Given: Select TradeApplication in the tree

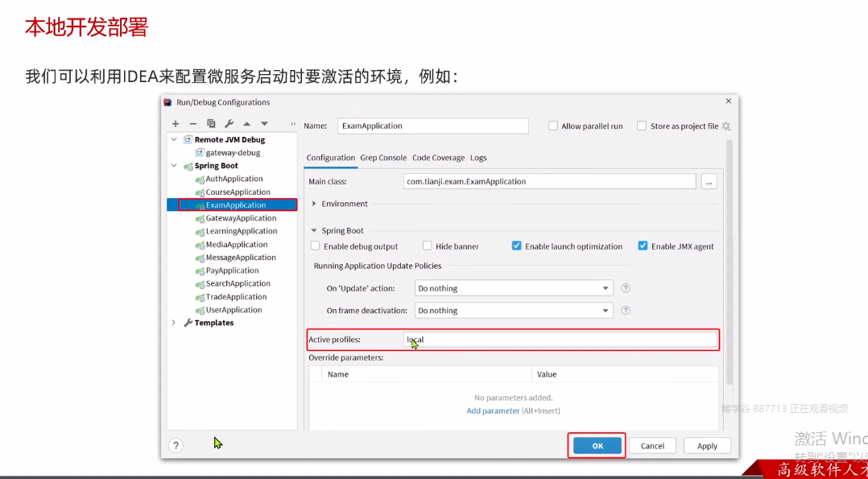Looking at the screenshot, I should click(x=237, y=297).
